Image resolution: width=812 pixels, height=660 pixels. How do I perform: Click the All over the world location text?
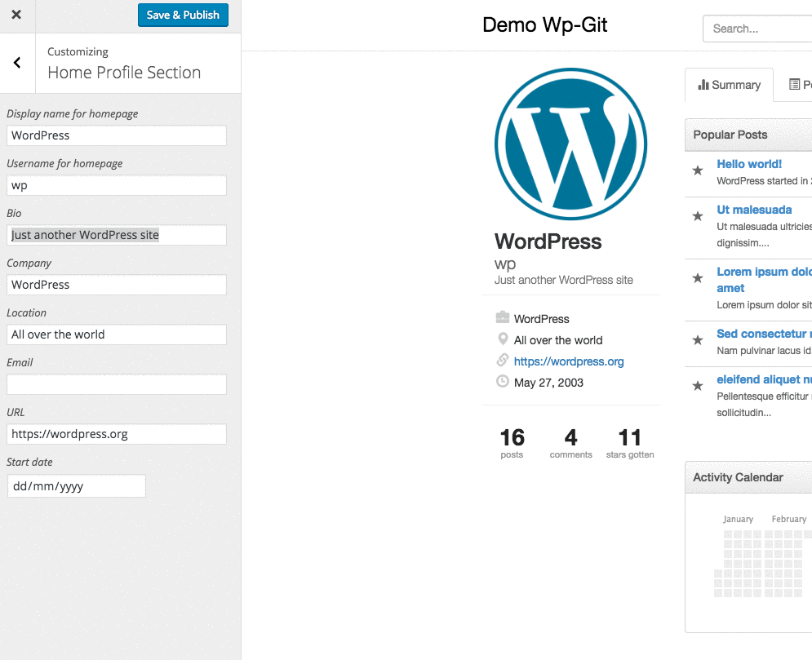pos(558,340)
